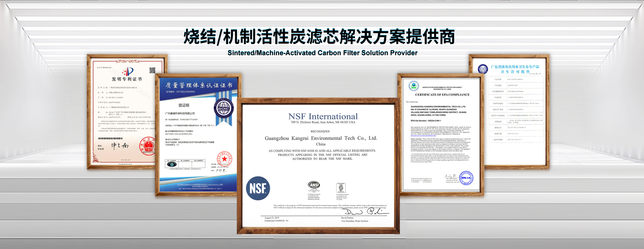Click the Chinese headline 烧结/机制活性炭滤芯解决方案提供商

coord(319,37)
